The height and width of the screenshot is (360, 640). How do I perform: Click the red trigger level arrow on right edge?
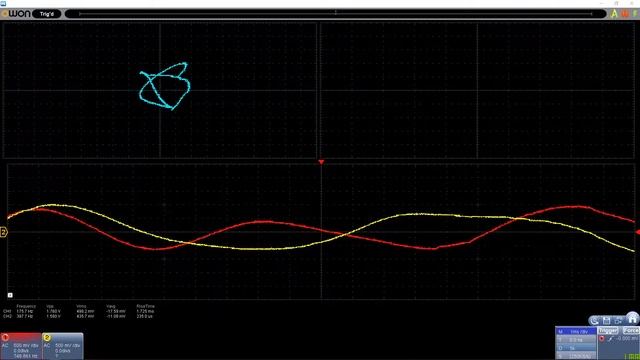point(638,232)
